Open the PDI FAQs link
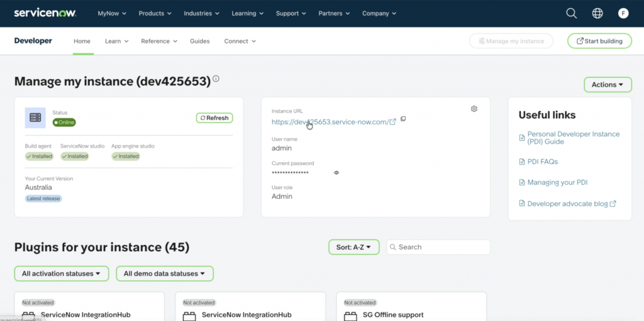This screenshot has width=644, height=321. [x=543, y=161]
